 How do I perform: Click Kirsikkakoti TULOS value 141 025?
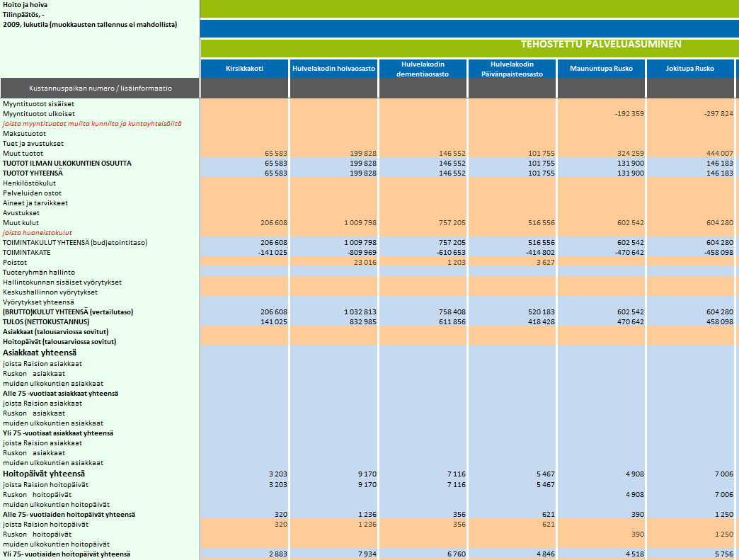tap(274, 321)
